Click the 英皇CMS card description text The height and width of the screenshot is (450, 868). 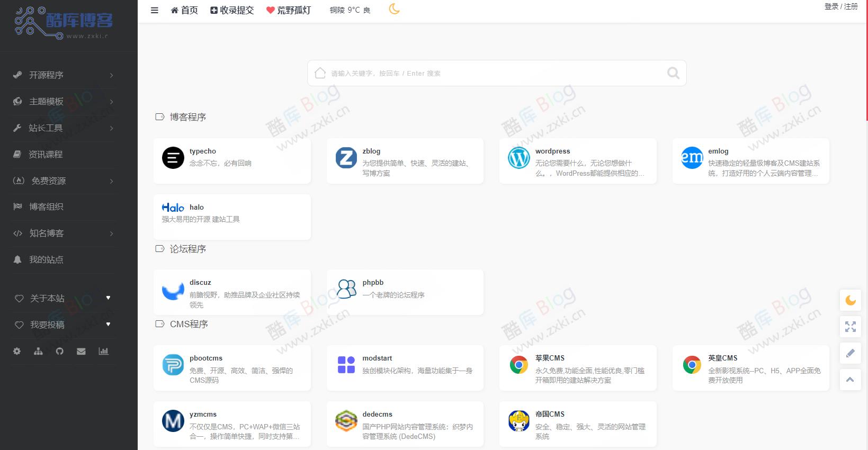pyautogui.click(x=764, y=375)
